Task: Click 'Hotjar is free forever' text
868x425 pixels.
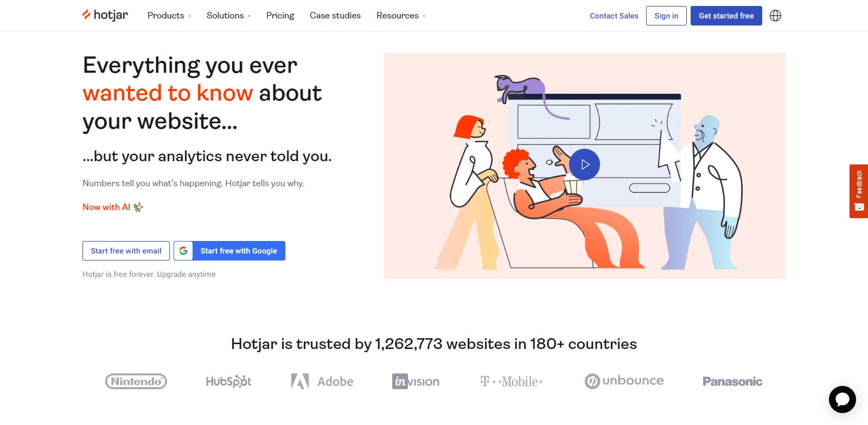Action: [x=149, y=274]
